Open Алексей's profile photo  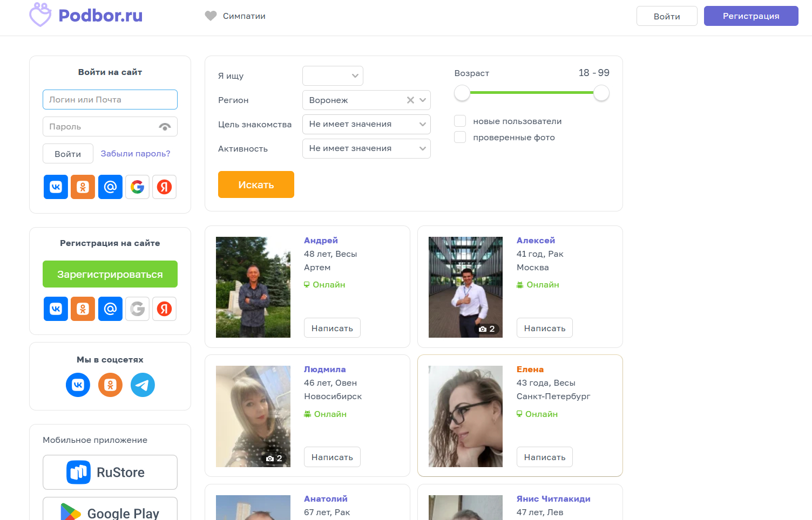coord(465,288)
